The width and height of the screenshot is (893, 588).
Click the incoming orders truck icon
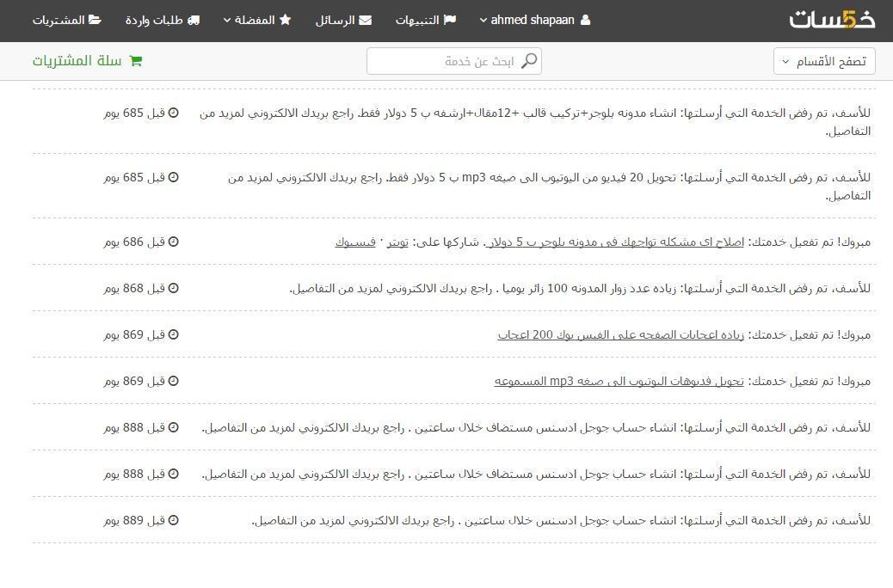click(194, 20)
